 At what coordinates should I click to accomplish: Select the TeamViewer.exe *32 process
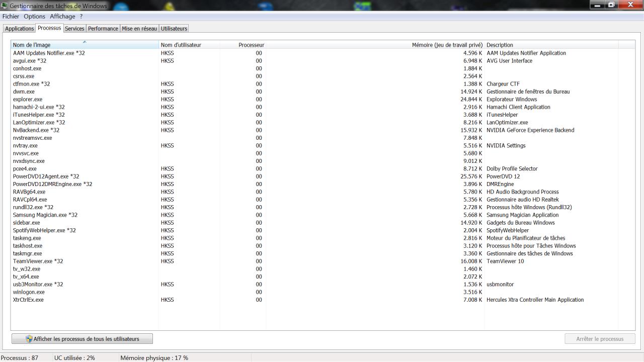323,261
